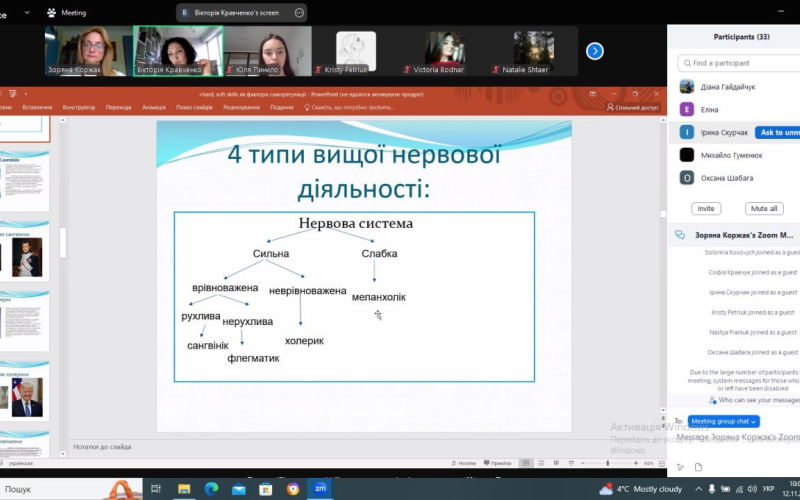This screenshot has width=800, height=500.
Task: Click the Zoom chat message input field
Action: 738,437
